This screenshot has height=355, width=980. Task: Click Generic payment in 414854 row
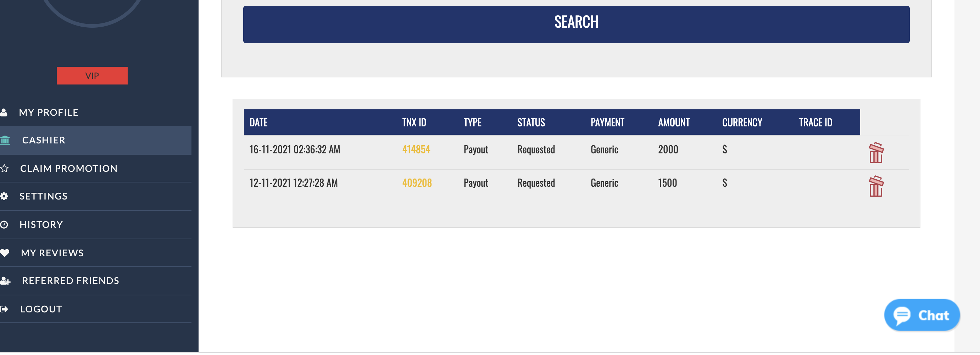coord(604,150)
